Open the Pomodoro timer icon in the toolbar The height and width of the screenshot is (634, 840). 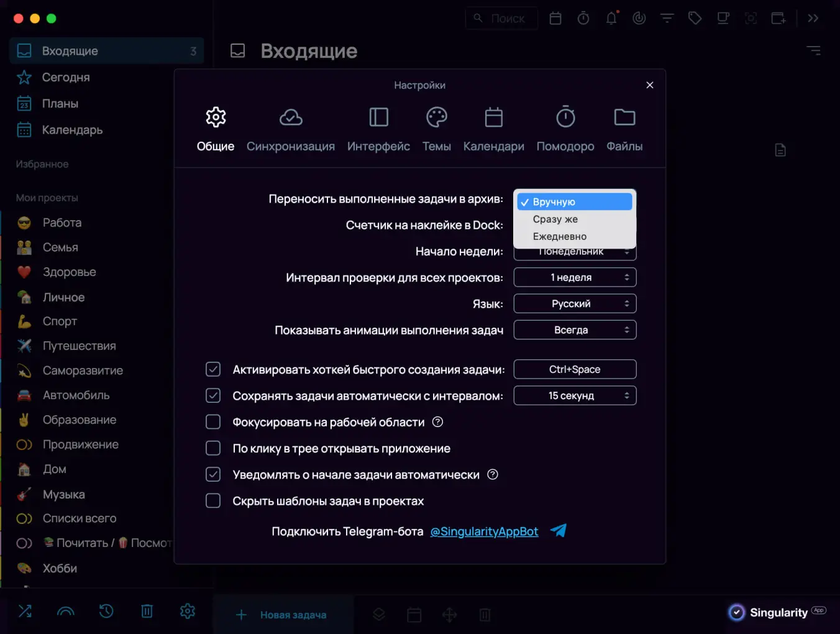pos(583,18)
